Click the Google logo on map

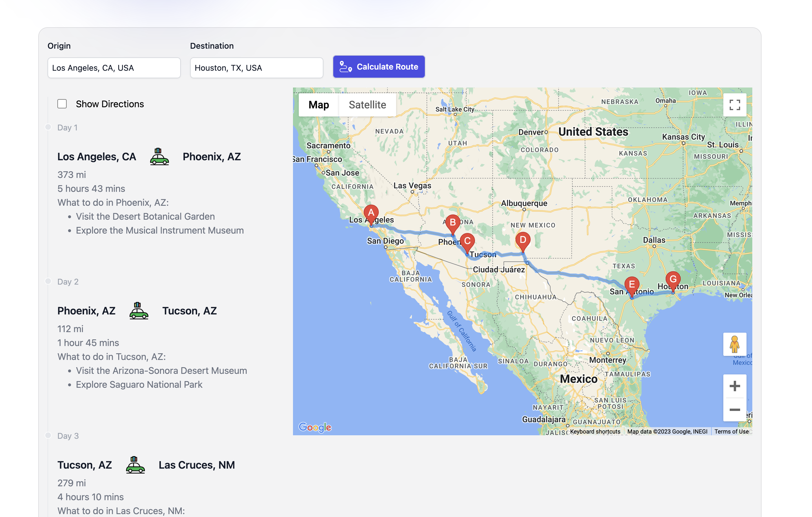pyautogui.click(x=315, y=427)
